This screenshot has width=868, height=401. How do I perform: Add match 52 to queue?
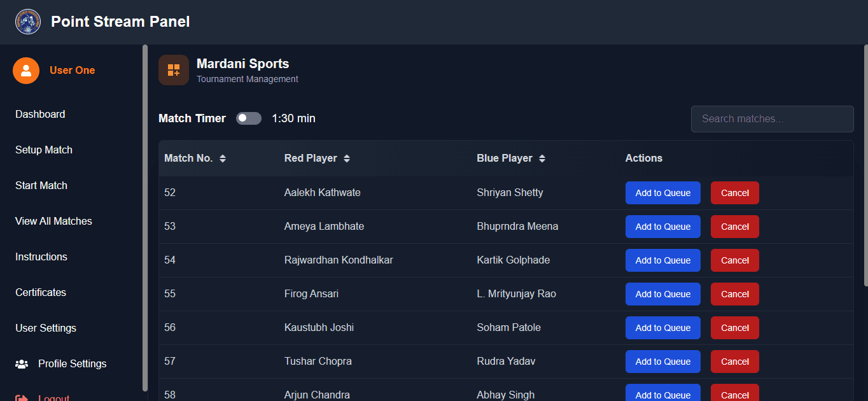663,193
